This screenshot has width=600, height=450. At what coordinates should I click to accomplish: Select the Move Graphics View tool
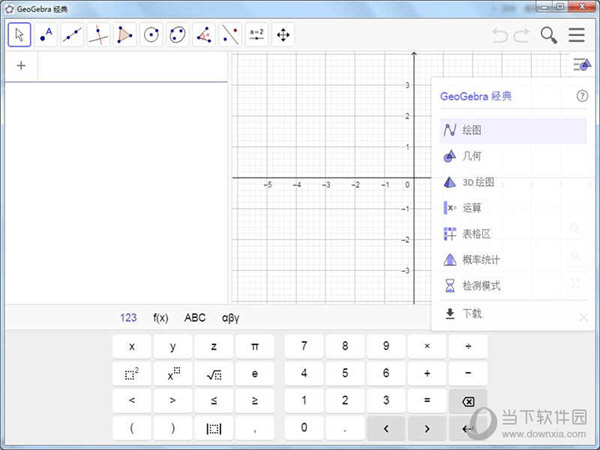(283, 35)
